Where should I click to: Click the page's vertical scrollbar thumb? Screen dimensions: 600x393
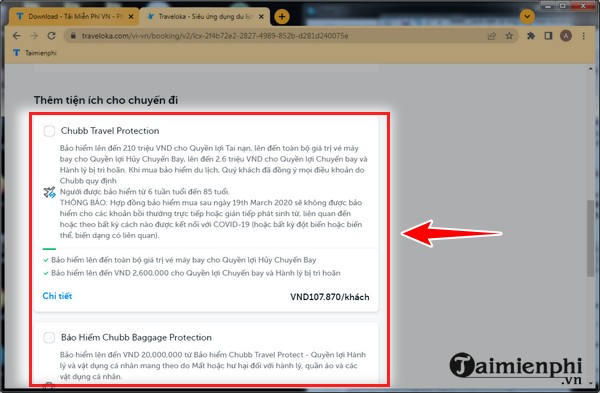coord(590,238)
